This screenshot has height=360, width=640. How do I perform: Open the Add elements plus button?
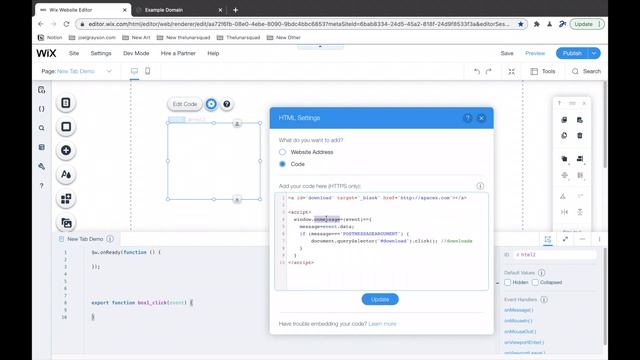[66, 150]
